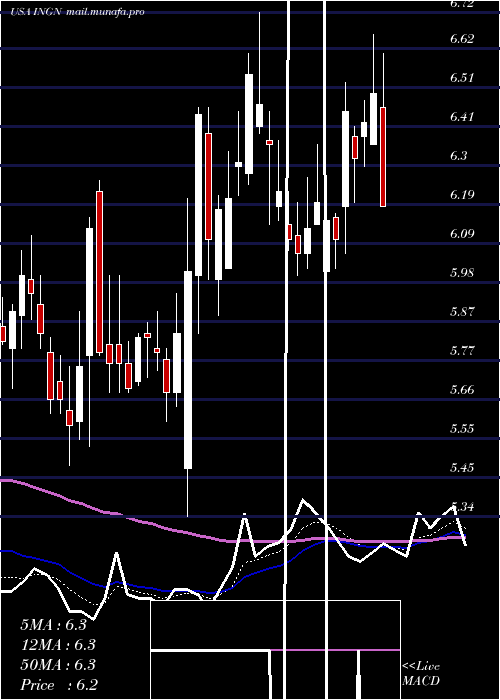Select the 6.09 price axis label

tap(462, 234)
